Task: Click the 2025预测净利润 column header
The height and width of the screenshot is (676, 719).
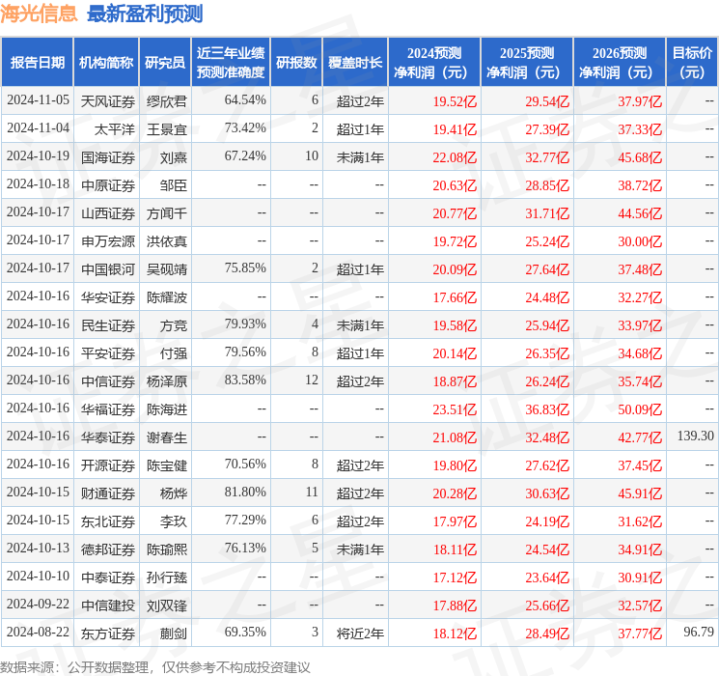Action: click(x=527, y=62)
